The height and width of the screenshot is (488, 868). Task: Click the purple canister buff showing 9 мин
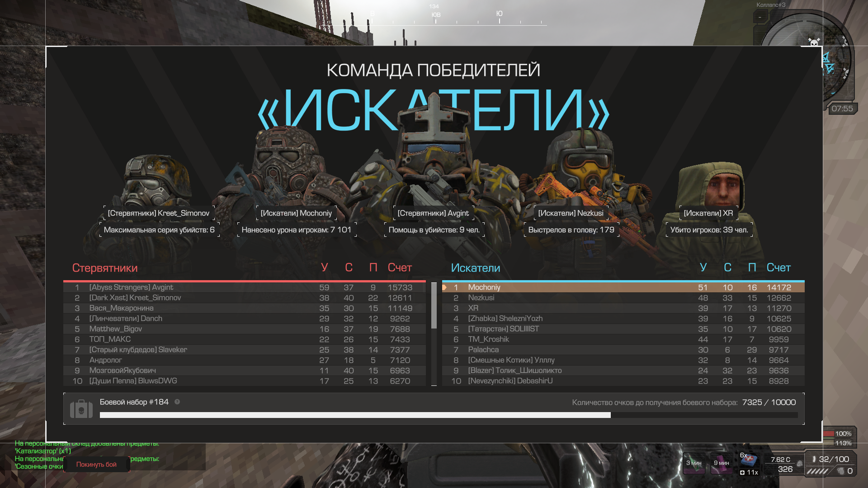722,463
